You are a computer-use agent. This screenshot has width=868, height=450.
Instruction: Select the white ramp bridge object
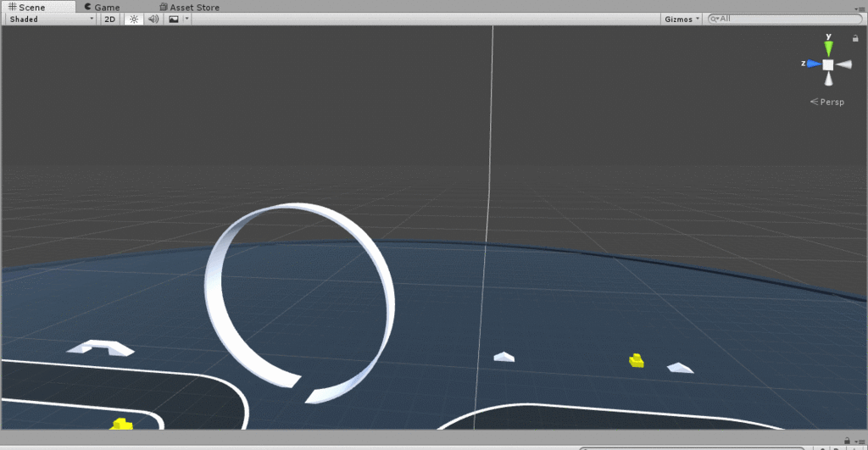click(100, 347)
